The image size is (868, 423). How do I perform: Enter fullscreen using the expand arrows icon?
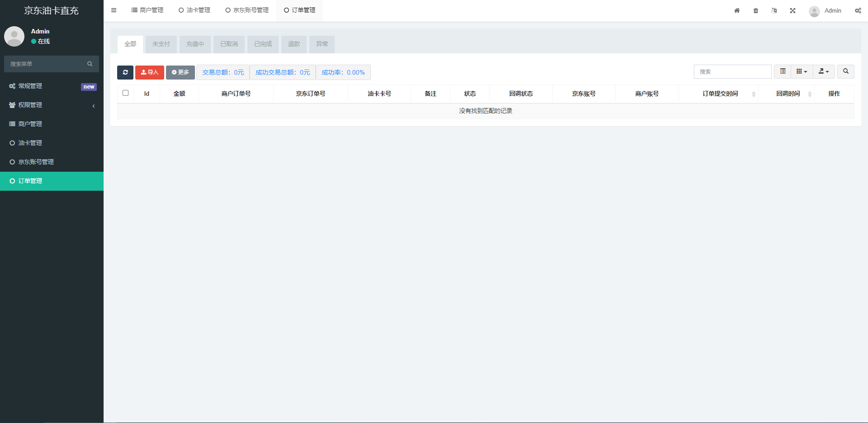(792, 10)
